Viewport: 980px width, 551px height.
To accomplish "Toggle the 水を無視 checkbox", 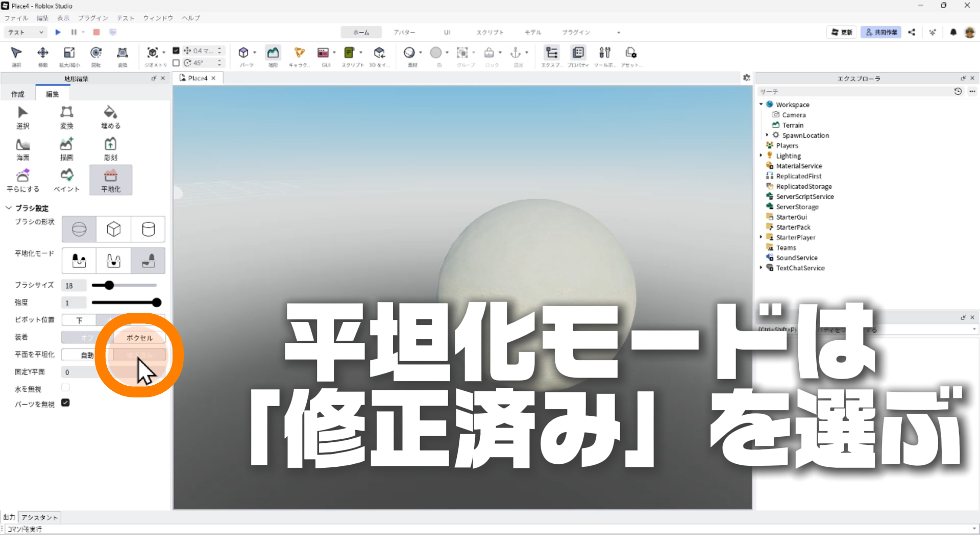I will click(65, 388).
